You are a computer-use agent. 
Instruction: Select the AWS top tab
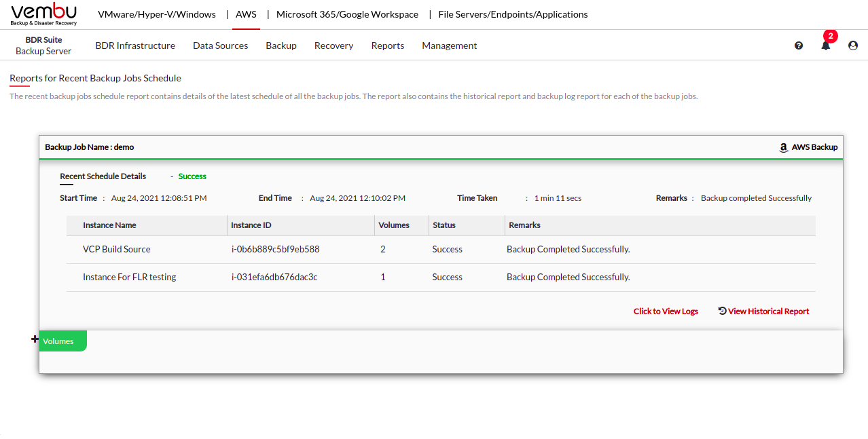[246, 14]
